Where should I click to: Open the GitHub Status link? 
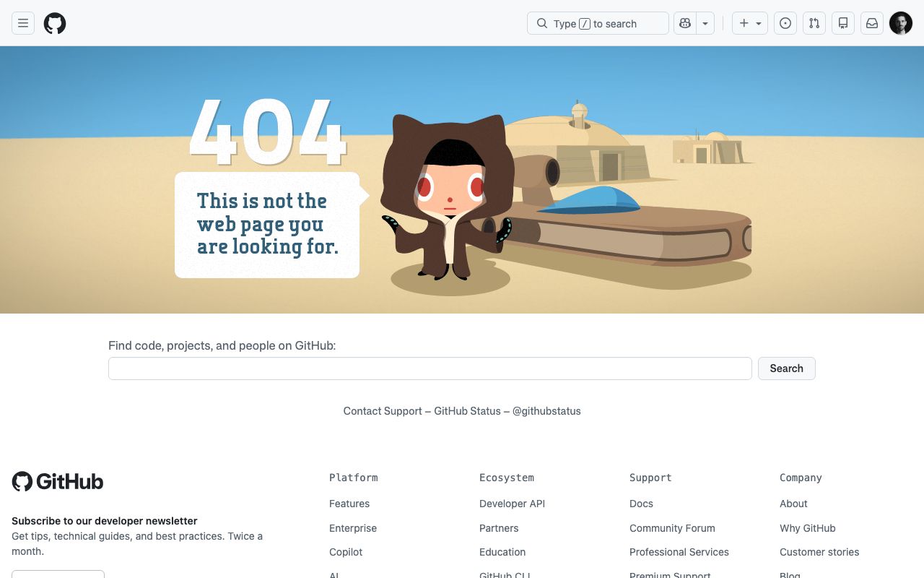(x=467, y=411)
